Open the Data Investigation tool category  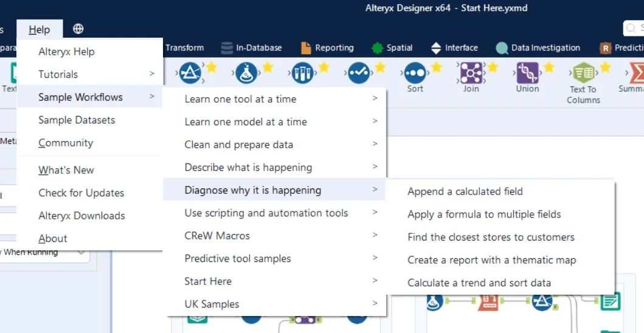(538, 48)
